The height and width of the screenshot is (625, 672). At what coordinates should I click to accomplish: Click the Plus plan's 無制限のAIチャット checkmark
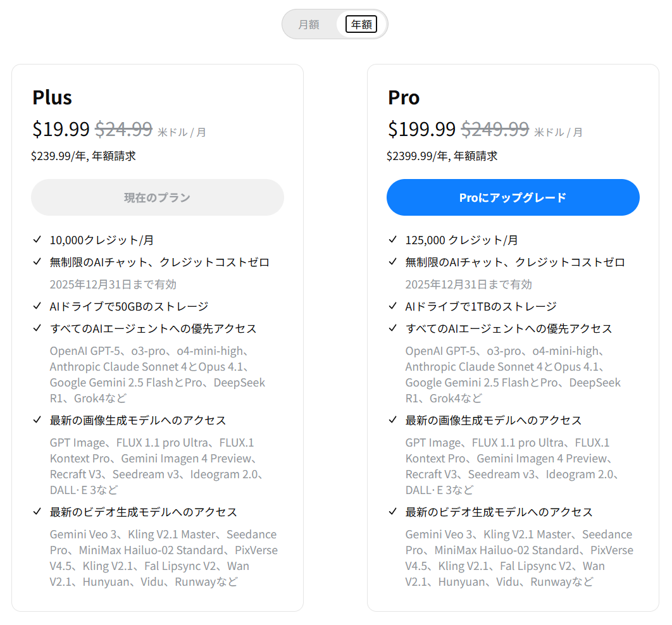(37, 262)
